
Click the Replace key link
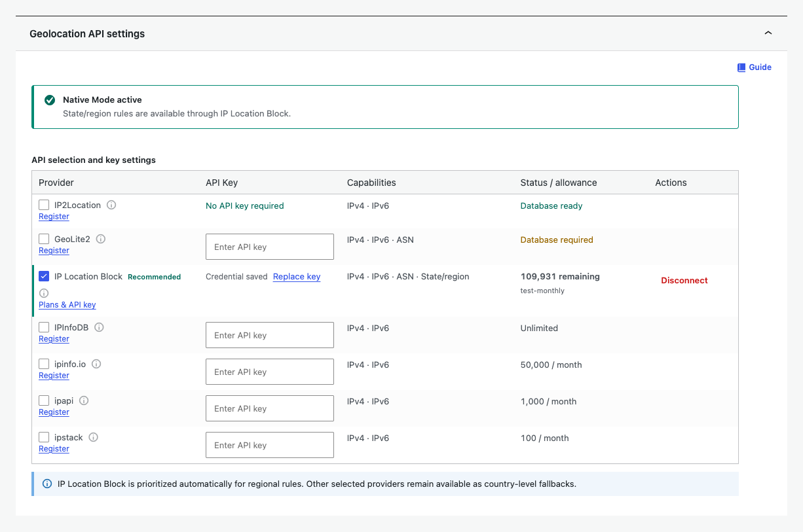(297, 277)
